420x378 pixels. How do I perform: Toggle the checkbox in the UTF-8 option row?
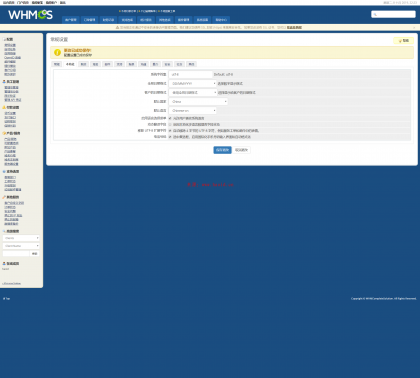click(x=170, y=131)
